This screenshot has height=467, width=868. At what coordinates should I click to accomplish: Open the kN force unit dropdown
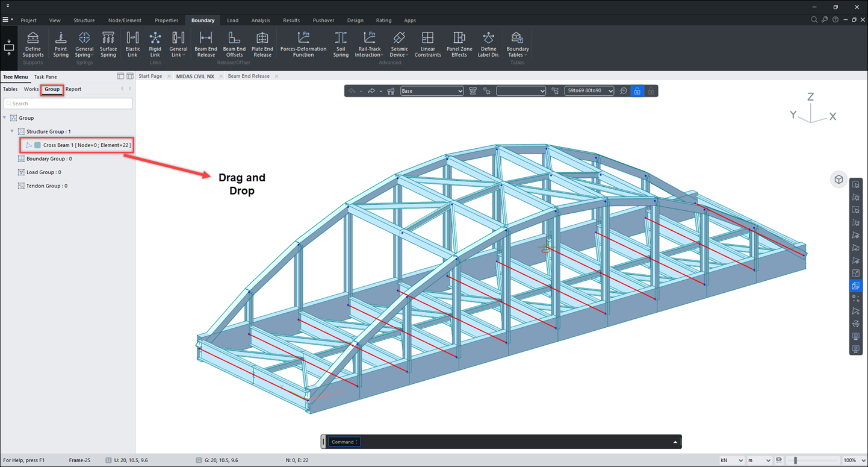(731, 460)
